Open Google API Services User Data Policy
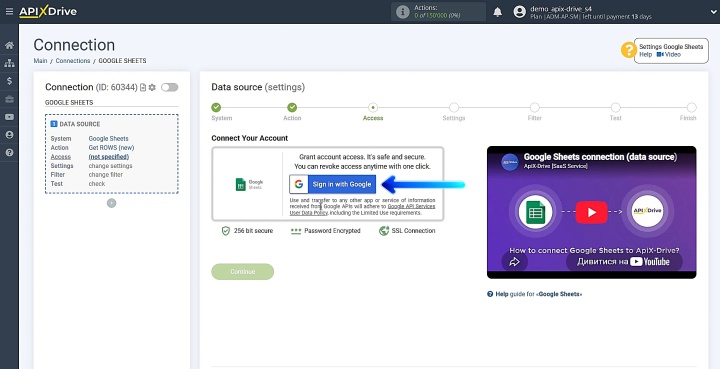This screenshot has height=369, width=720. [x=362, y=210]
